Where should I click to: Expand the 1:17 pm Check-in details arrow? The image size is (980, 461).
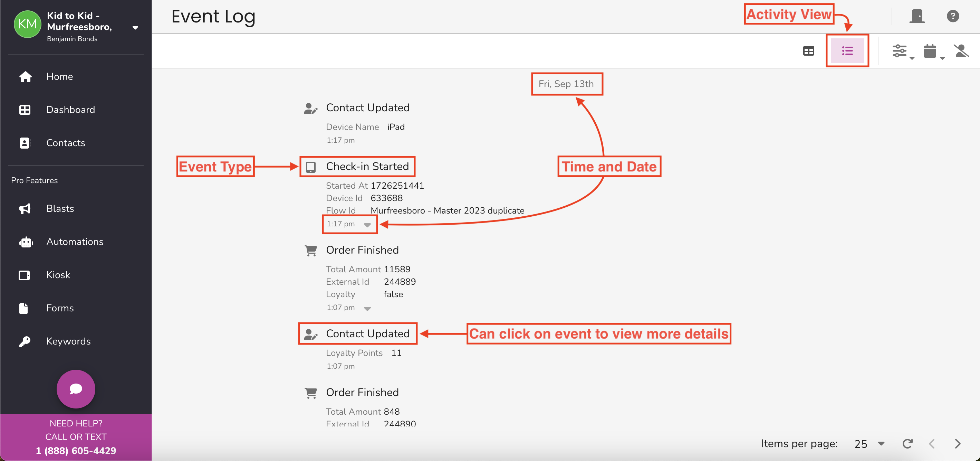(367, 225)
